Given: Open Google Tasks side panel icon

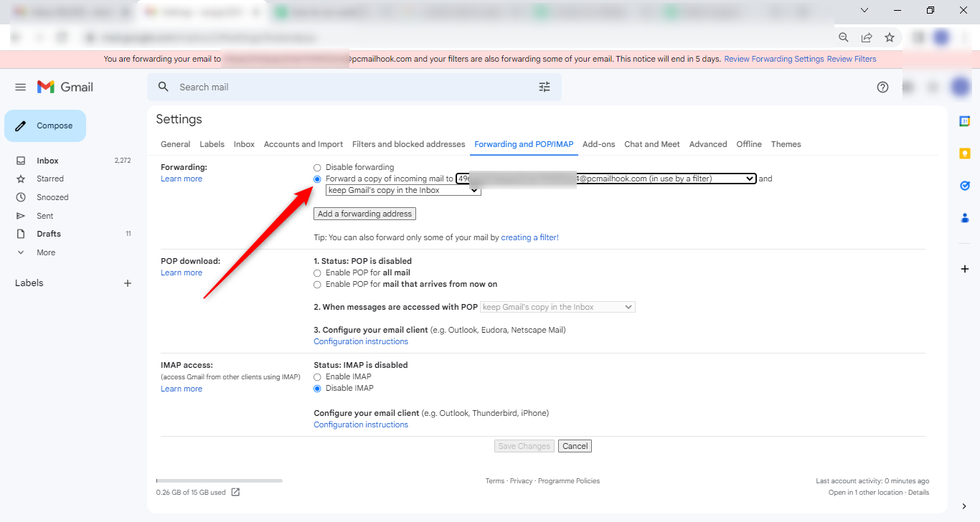Looking at the screenshot, I should pyautogui.click(x=965, y=186).
